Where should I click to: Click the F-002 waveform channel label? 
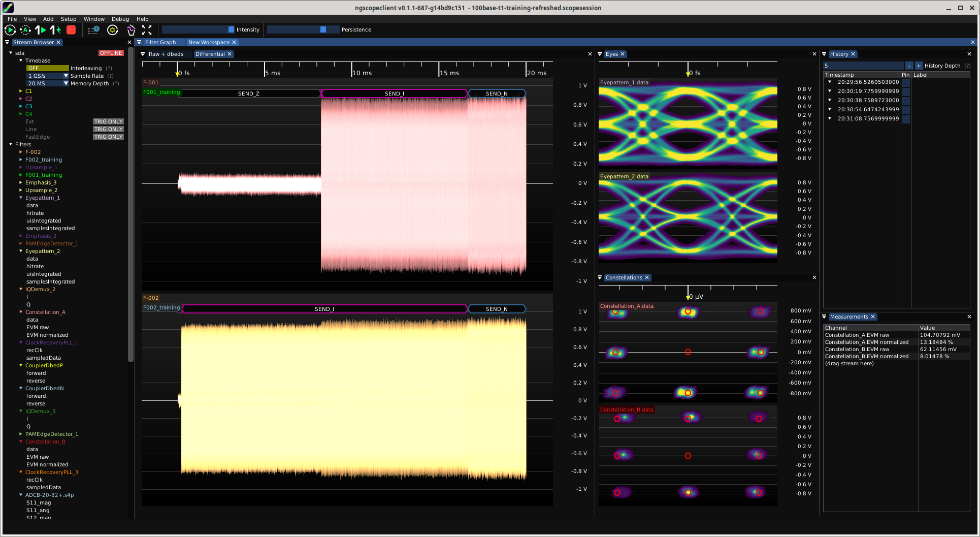(151, 298)
